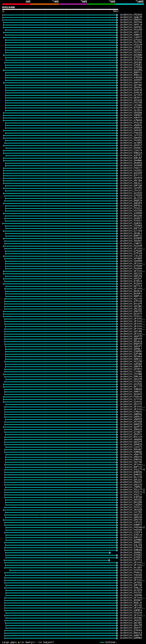Screen dimensions: 146x644
Task: Select the UniRef100_Q38M50 label
Action: pos(131,352)
